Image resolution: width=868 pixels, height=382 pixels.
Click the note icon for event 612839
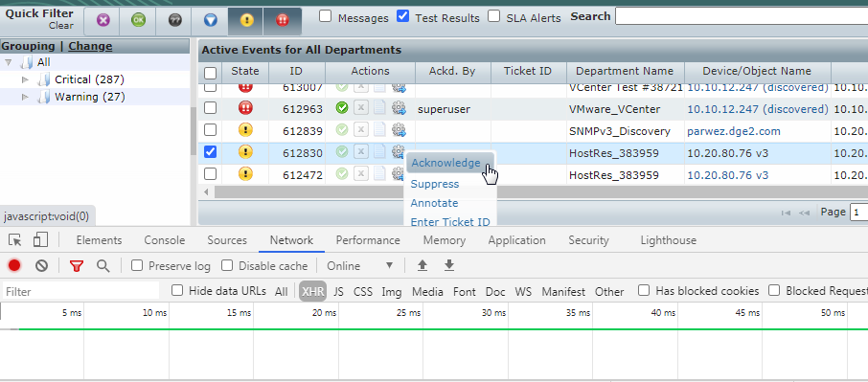[379, 130]
